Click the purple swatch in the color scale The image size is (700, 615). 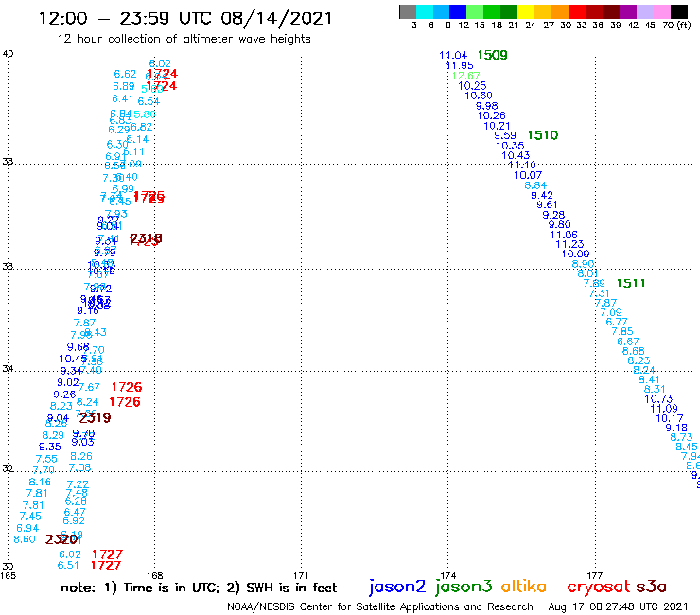click(628, 11)
